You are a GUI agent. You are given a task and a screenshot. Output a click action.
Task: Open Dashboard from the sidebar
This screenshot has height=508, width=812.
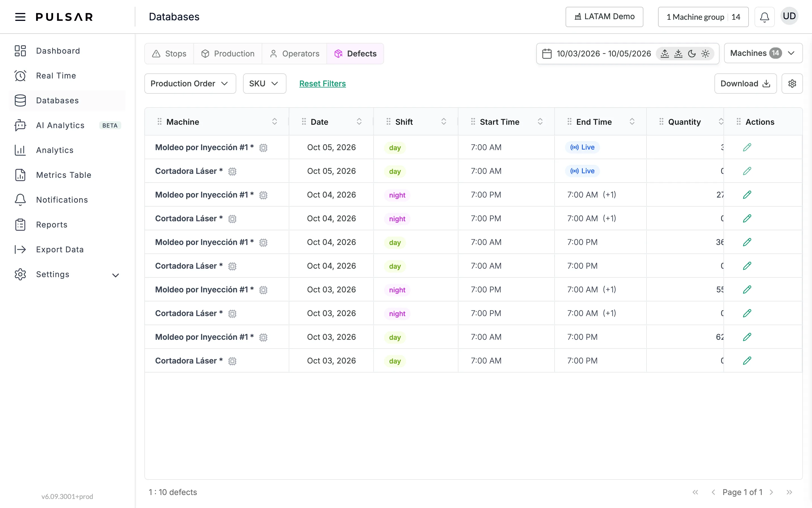67,51
